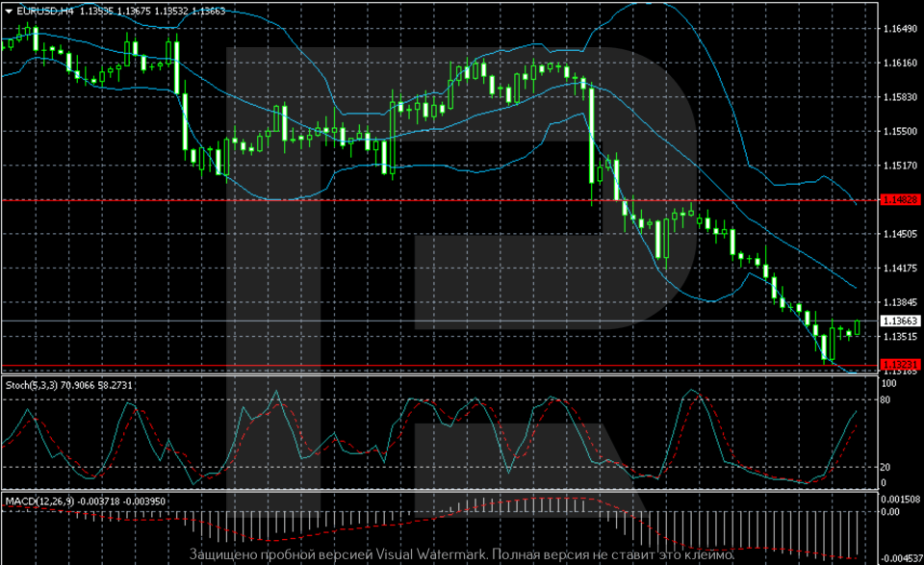Viewport: 924px width, 565px height.
Task: Click the 1.14505 price scale value
Action: 900,234
